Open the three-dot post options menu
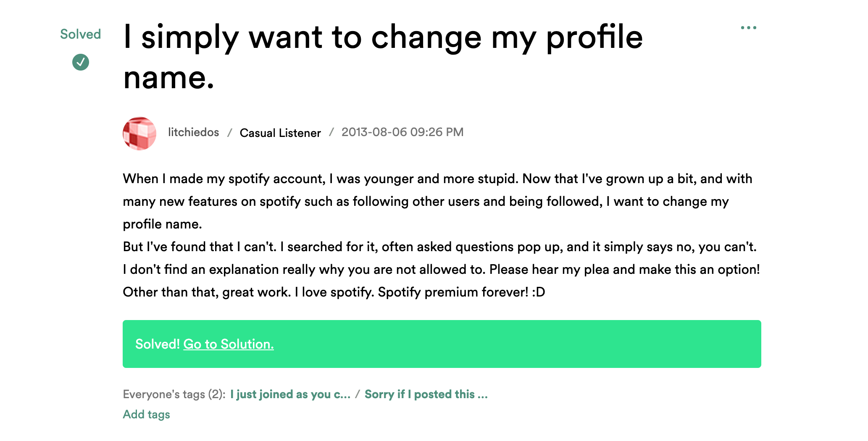The image size is (868, 441). [748, 28]
